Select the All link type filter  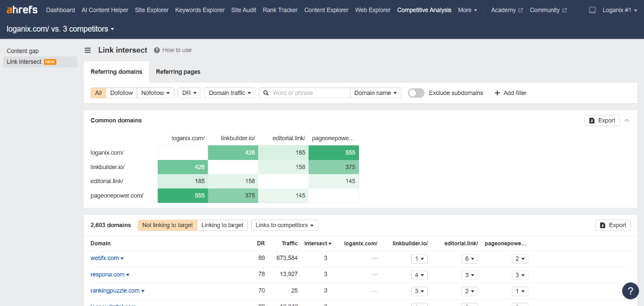98,93
